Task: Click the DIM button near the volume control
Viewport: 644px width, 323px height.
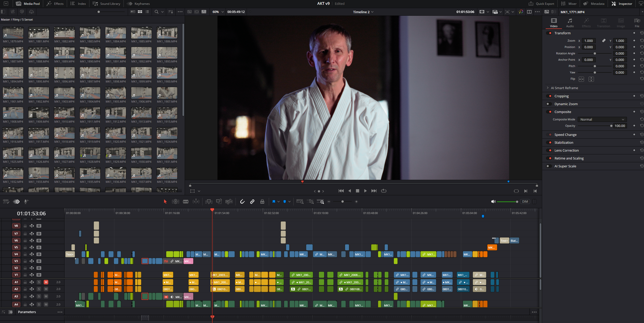Action: pos(525,201)
